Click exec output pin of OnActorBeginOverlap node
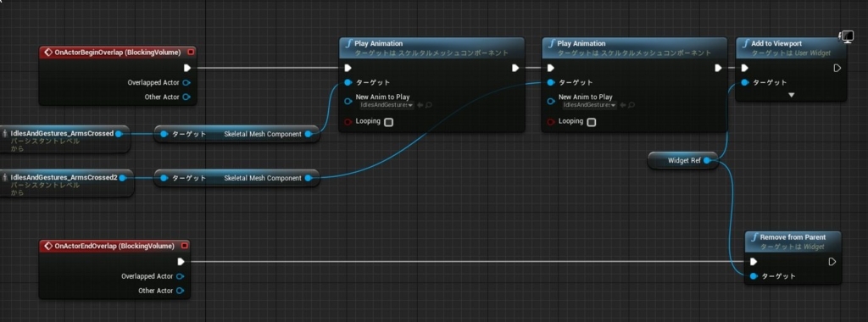The image size is (868, 322). [187, 68]
